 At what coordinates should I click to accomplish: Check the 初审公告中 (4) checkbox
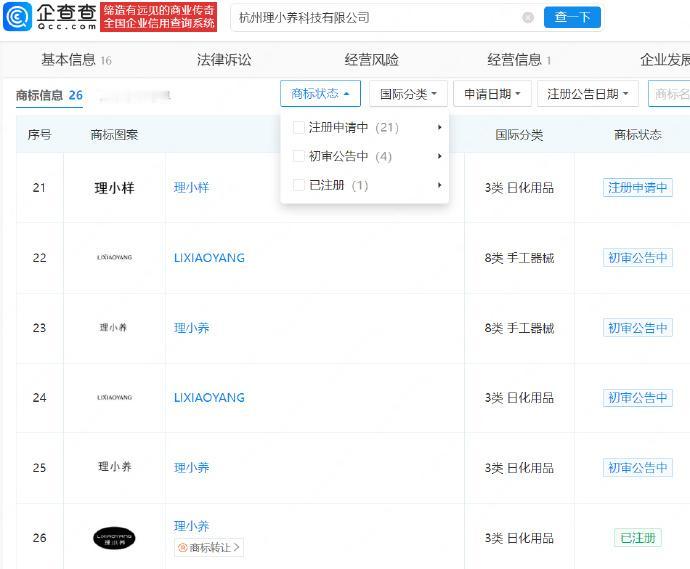tap(299, 156)
